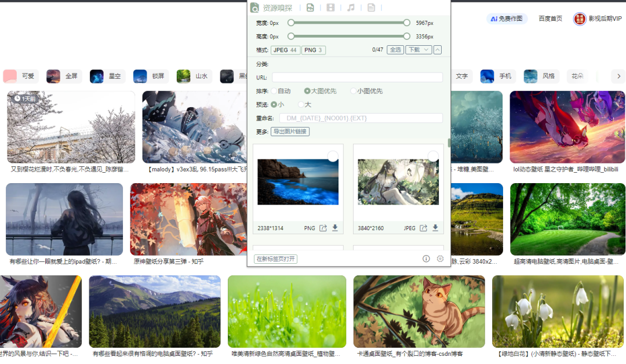Switch preview size to 大
626x364 pixels.
301,104
